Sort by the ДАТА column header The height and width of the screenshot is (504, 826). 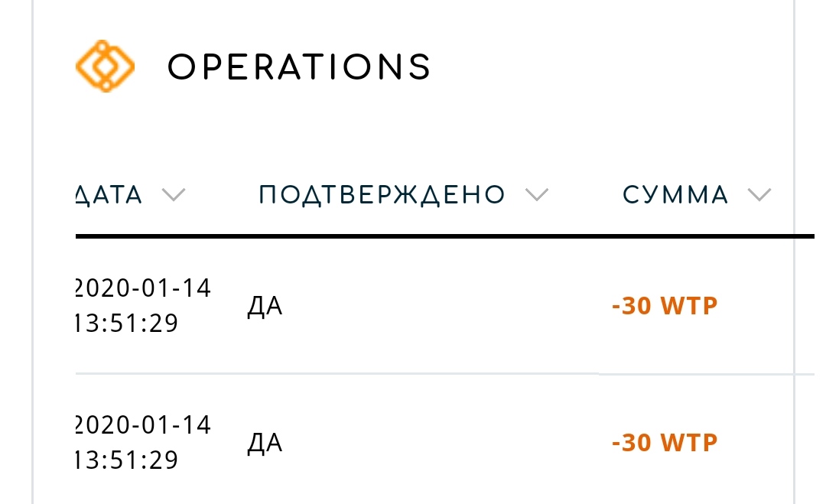click(x=109, y=195)
